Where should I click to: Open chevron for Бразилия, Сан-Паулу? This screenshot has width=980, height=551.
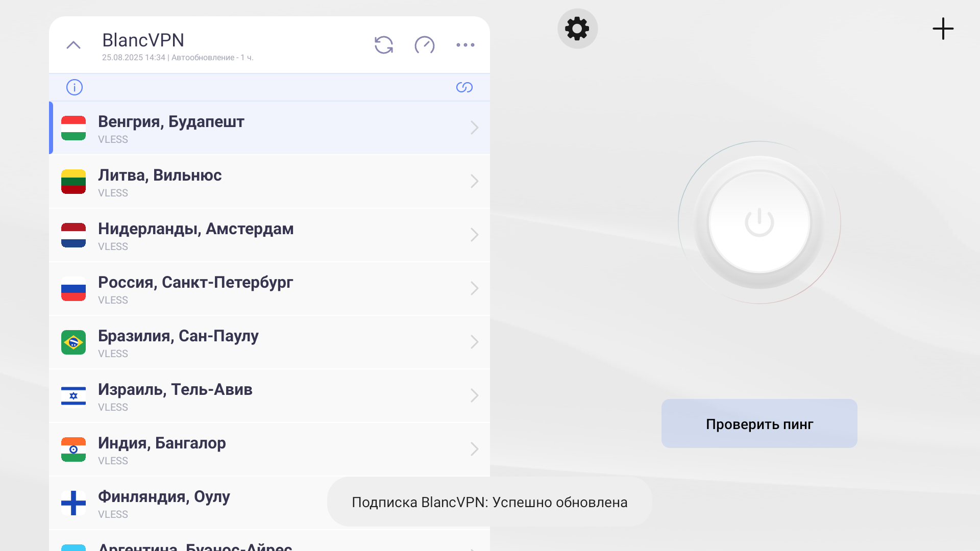(x=474, y=342)
